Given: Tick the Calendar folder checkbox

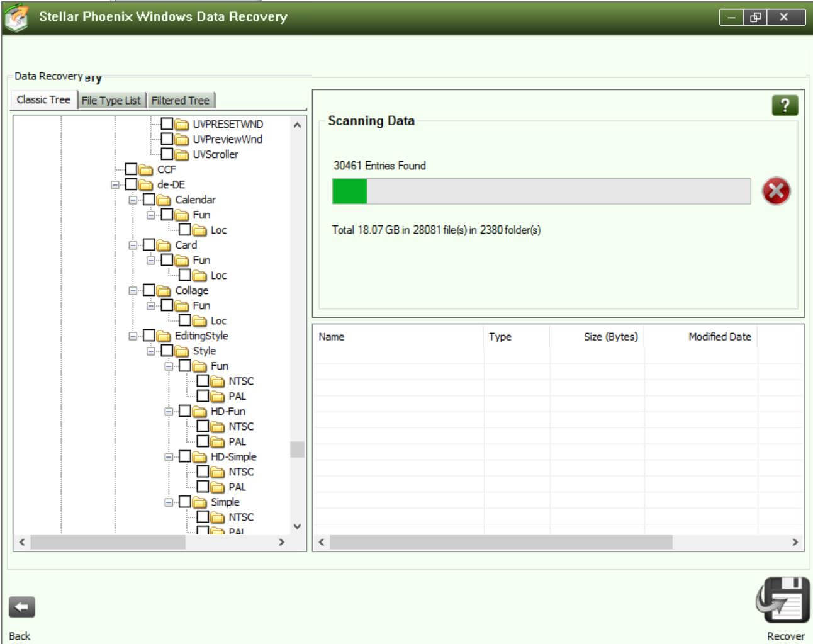Looking at the screenshot, I should coord(149,200).
